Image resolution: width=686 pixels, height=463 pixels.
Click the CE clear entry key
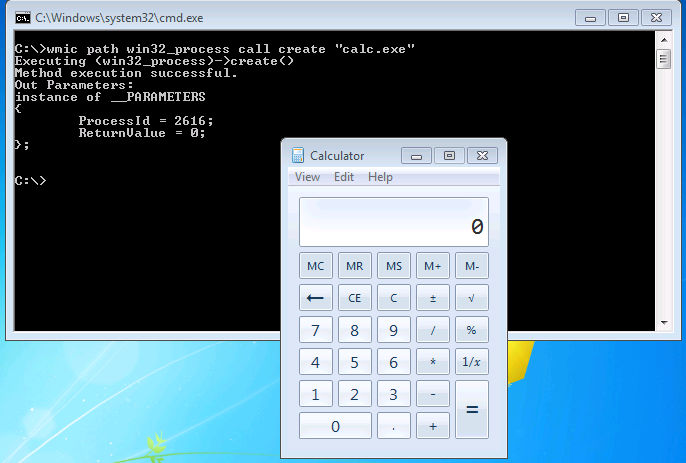pyautogui.click(x=354, y=298)
